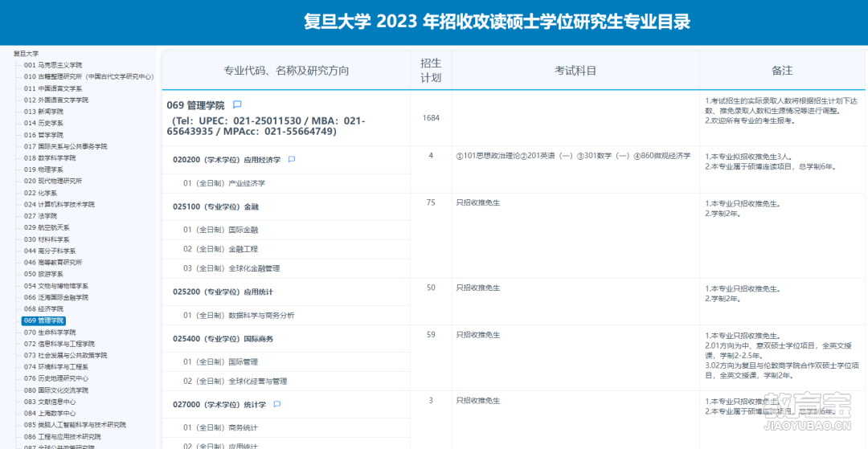Open 084 上海数学中心
Image resolution: width=868 pixels, height=449 pixels.
50,414
